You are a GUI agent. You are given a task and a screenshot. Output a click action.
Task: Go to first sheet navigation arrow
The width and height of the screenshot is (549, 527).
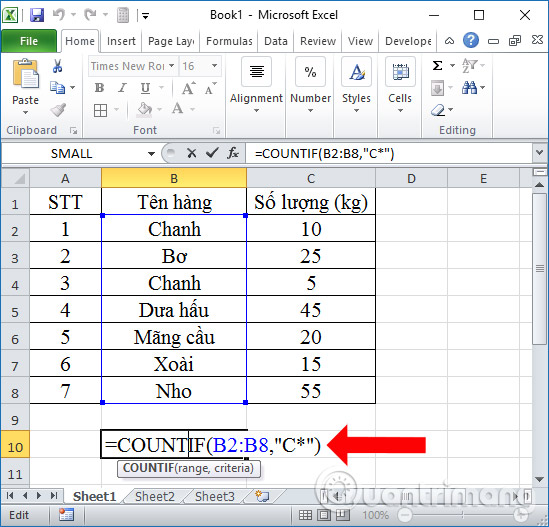tap(10, 495)
